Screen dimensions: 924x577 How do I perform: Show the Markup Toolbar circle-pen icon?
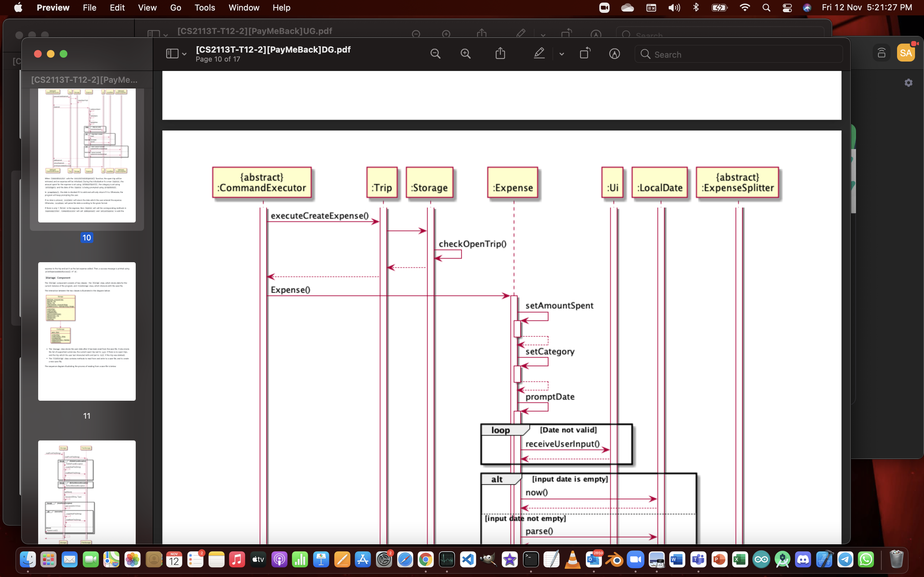click(614, 54)
